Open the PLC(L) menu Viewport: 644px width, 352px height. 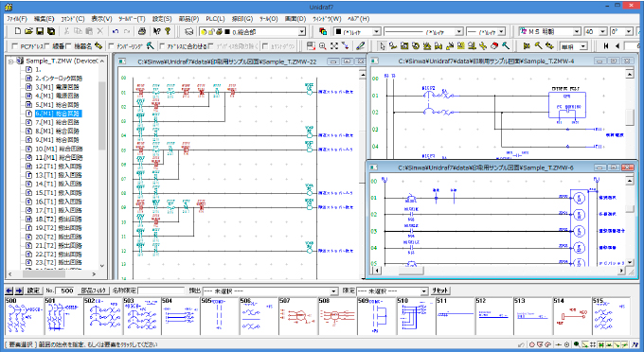(215, 19)
